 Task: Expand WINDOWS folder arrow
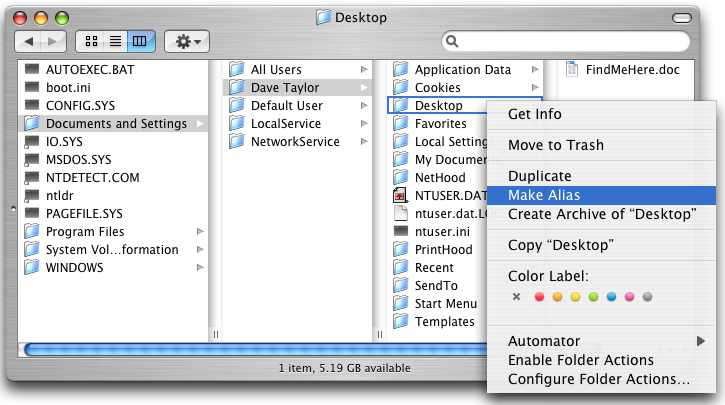click(200, 267)
